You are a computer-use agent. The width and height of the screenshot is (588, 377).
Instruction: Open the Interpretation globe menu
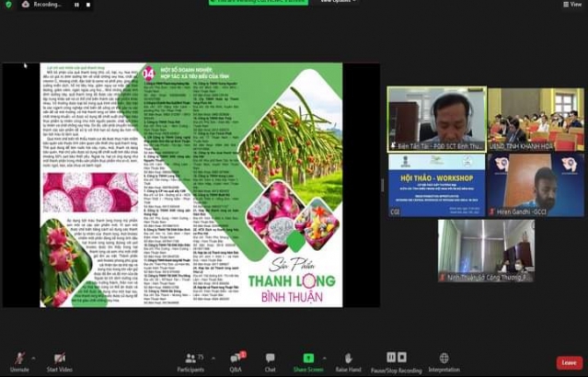tap(444, 362)
